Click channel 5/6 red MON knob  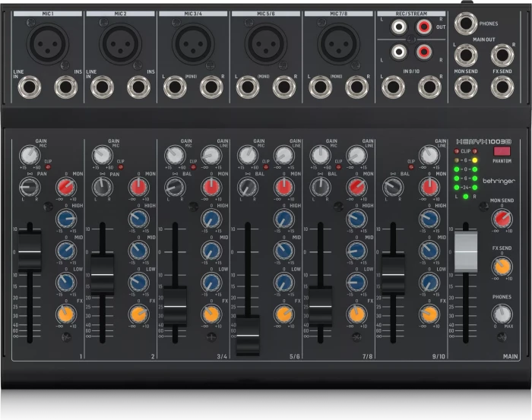(x=284, y=187)
